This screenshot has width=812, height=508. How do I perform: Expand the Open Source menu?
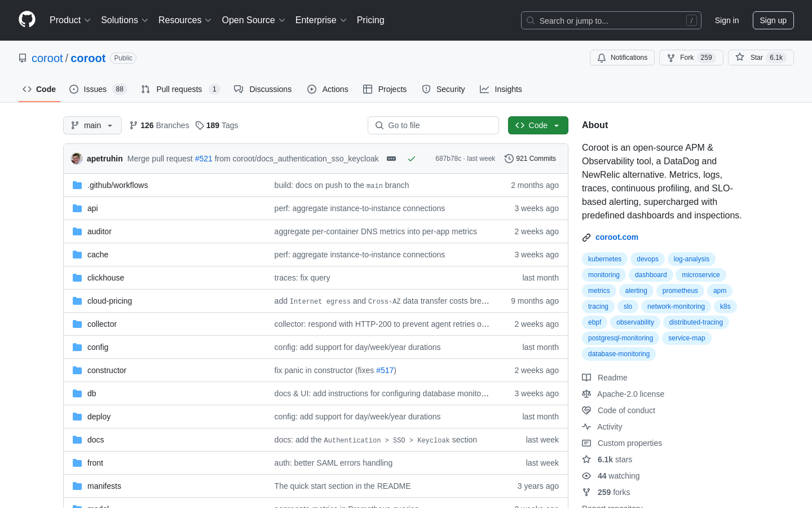[x=253, y=20]
